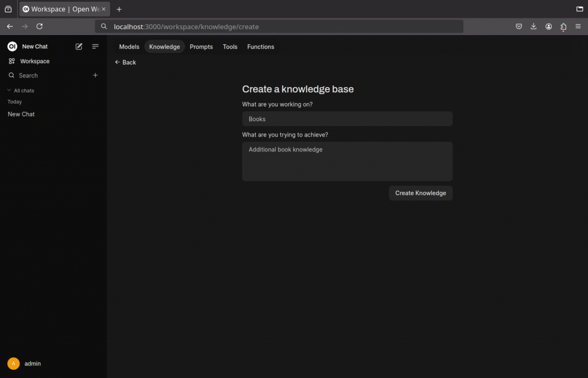Click the Search magnifier in sidebar
588x378 pixels.
click(11, 75)
